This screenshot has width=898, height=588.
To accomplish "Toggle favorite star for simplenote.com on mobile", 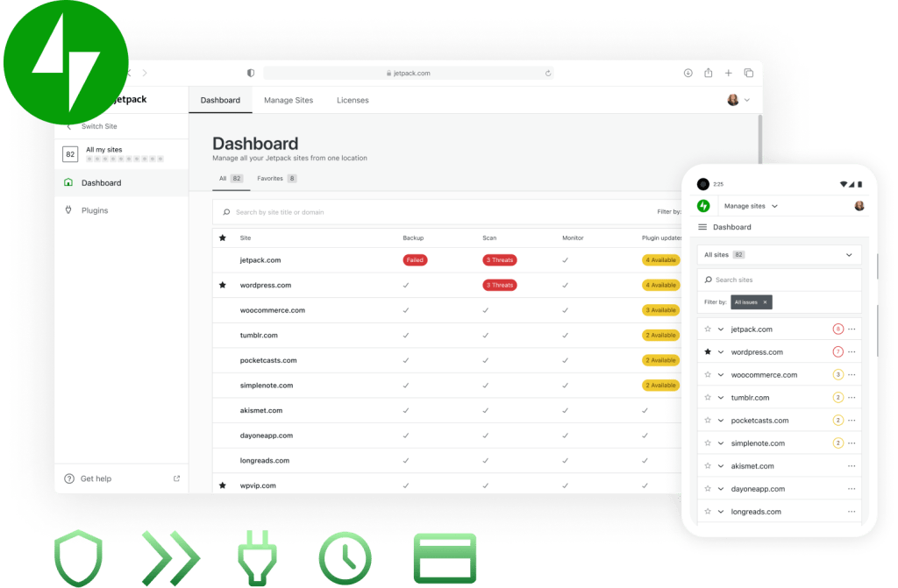I will point(708,443).
